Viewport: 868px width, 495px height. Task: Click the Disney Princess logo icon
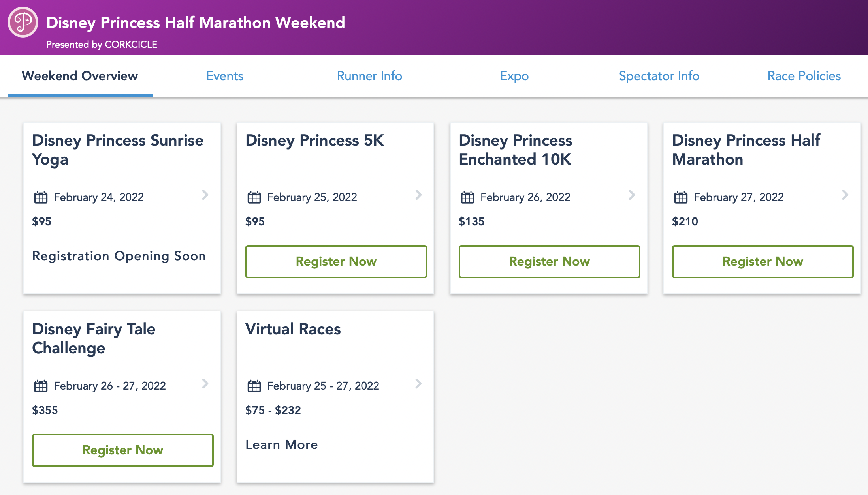point(23,22)
